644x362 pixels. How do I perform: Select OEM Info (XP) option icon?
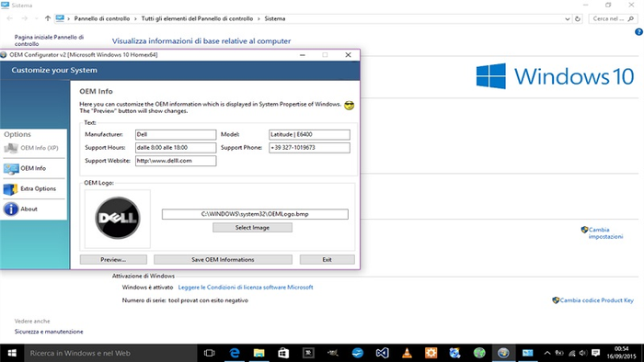[11, 148]
